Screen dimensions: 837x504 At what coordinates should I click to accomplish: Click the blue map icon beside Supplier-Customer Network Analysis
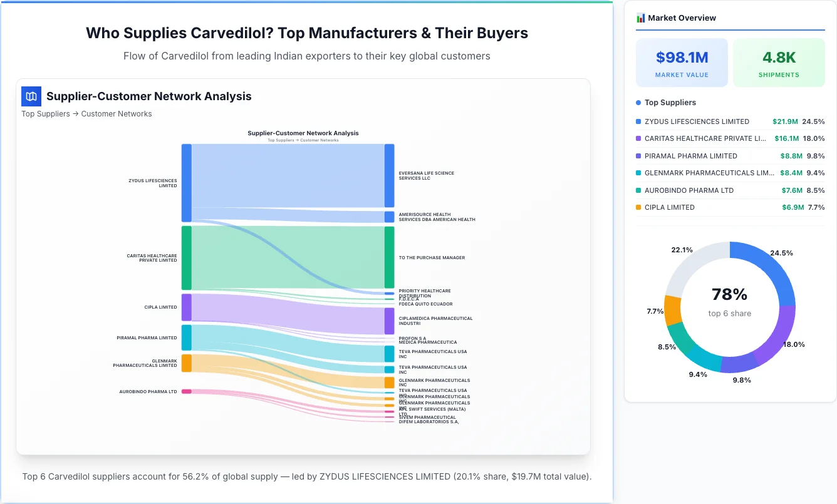click(31, 96)
